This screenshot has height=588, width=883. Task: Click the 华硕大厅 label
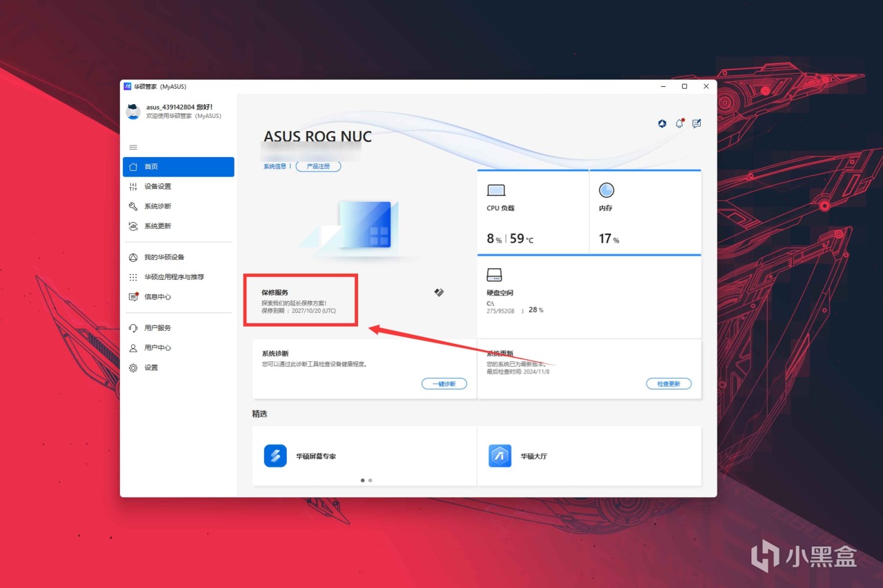pos(534,456)
